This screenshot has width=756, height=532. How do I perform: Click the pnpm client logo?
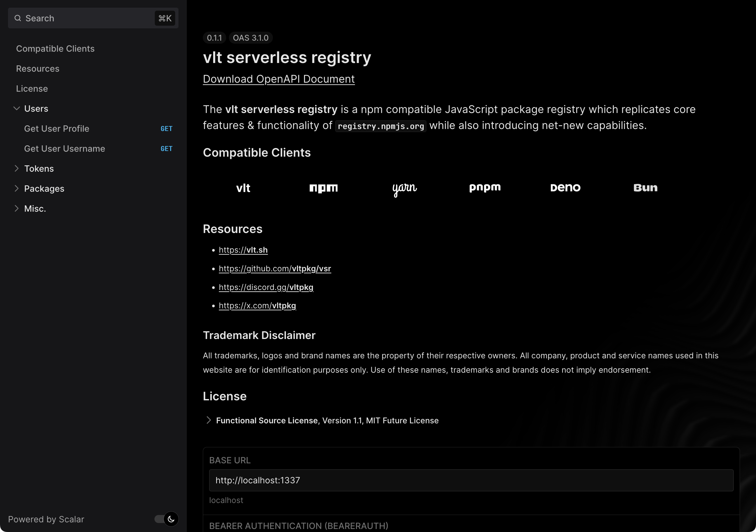point(485,188)
